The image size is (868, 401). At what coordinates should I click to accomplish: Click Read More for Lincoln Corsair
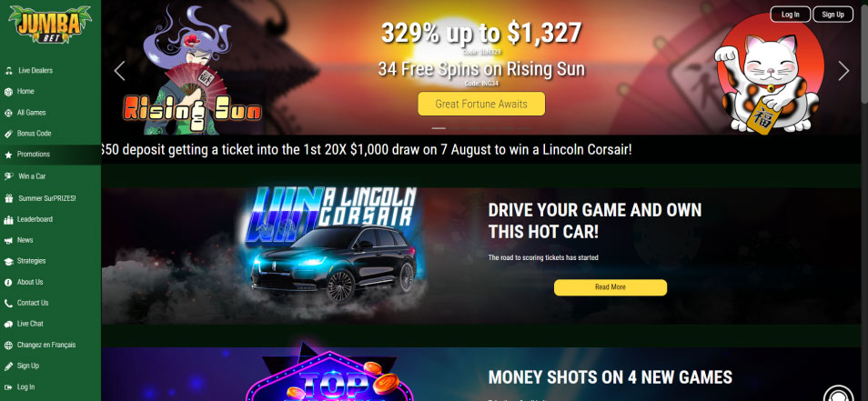point(610,287)
